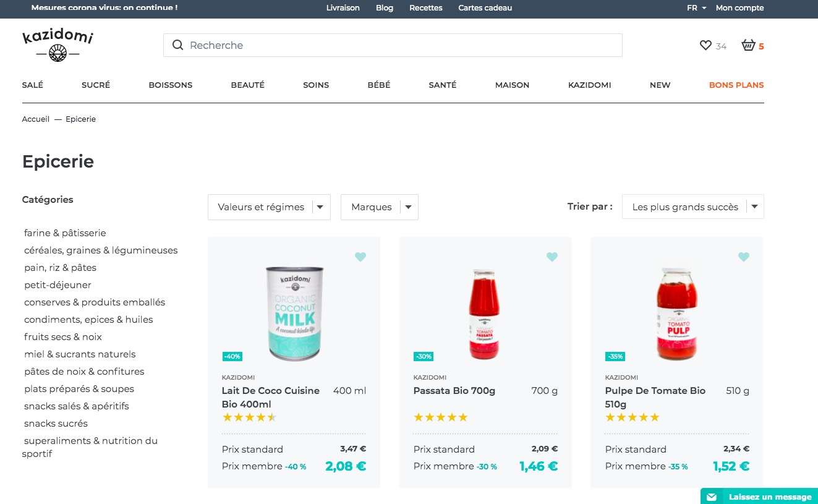
Task: Open the SOINS menu
Action: click(316, 85)
